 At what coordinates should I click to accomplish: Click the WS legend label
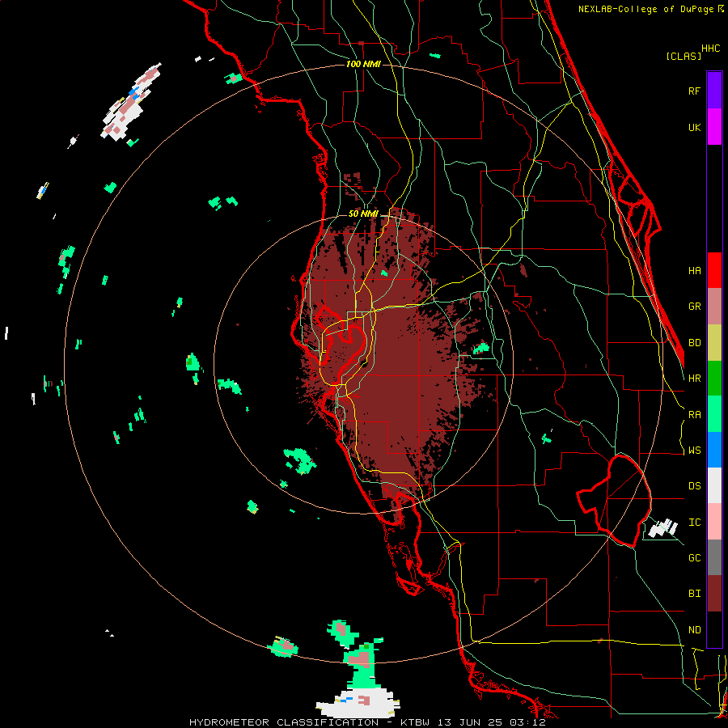coord(694,451)
